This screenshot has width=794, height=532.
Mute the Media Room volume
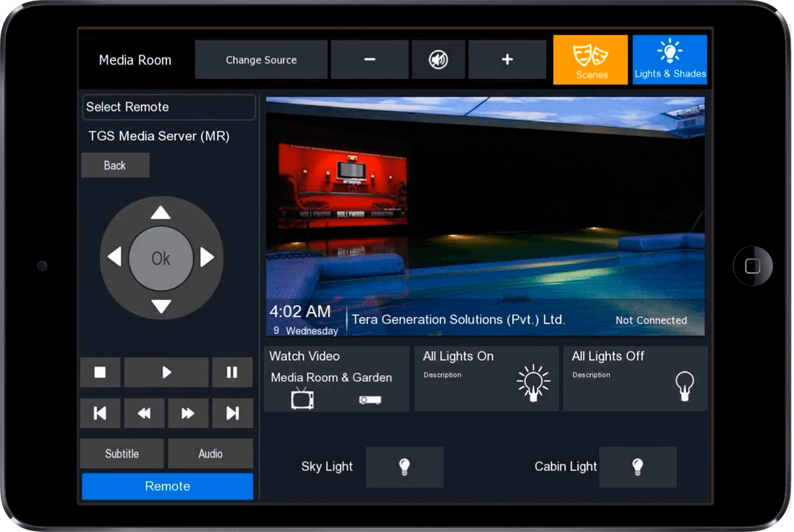point(438,60)
